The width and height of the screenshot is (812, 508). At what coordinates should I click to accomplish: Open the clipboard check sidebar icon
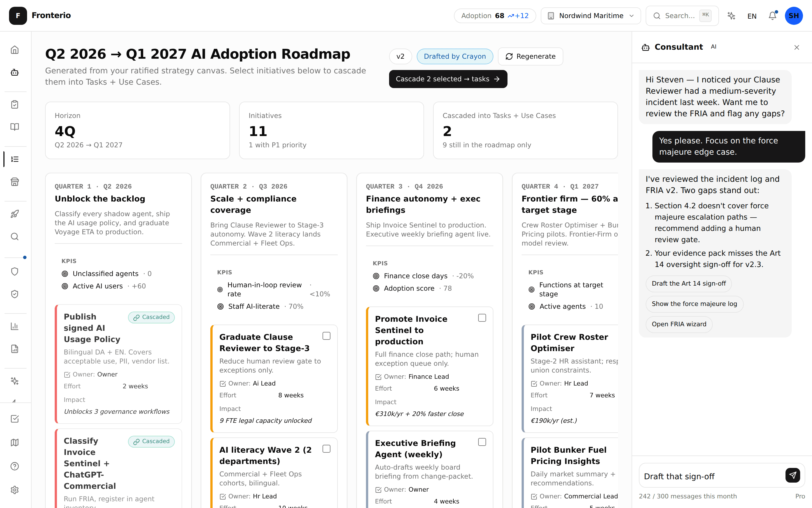point(15,104)
